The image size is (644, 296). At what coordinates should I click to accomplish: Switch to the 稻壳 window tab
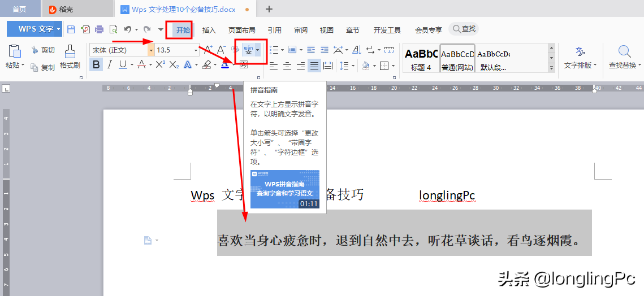77,9
